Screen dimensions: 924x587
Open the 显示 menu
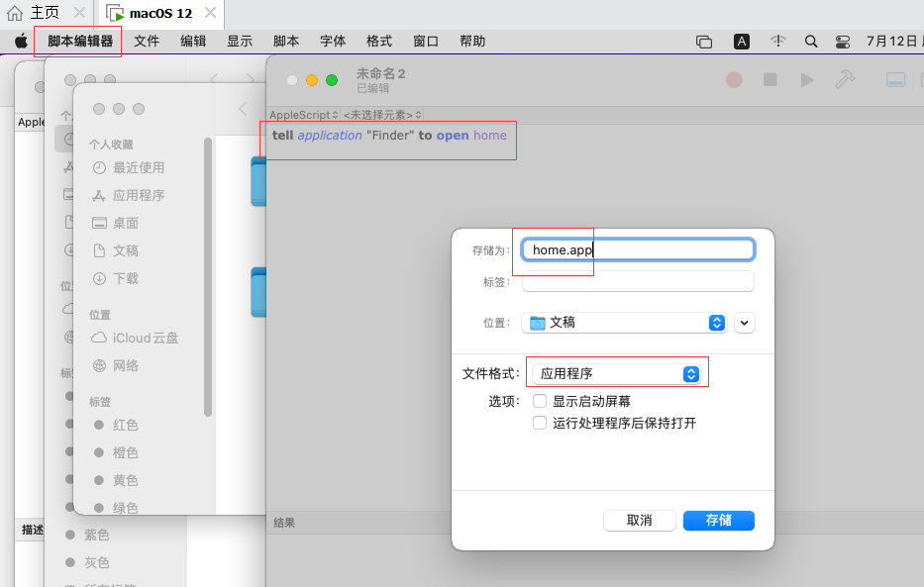[x=240, y=42]
